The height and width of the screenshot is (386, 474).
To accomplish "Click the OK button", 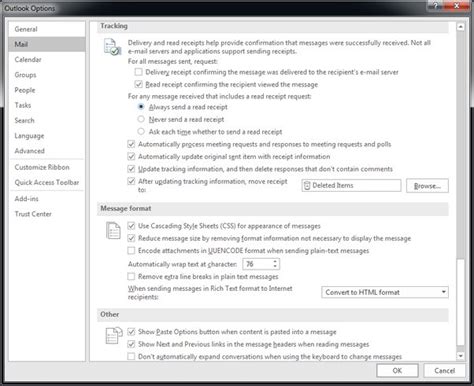I will tap(397, 370).
